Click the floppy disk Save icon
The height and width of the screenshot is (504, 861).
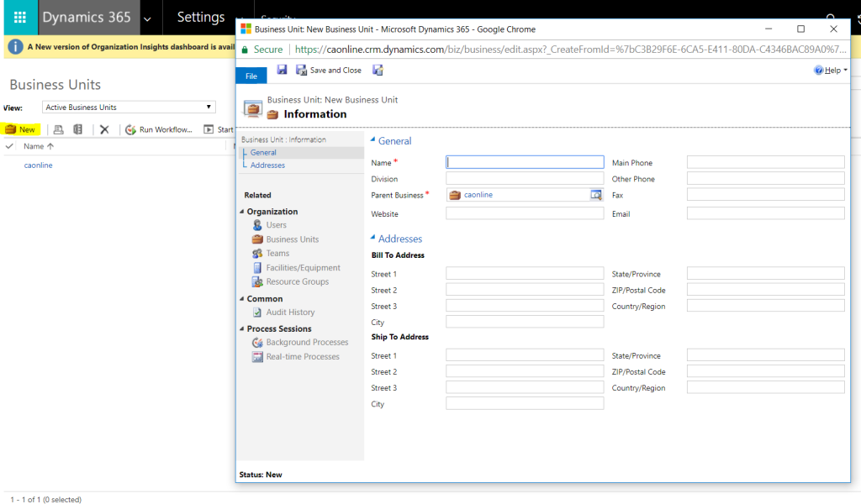click(282, 70)
